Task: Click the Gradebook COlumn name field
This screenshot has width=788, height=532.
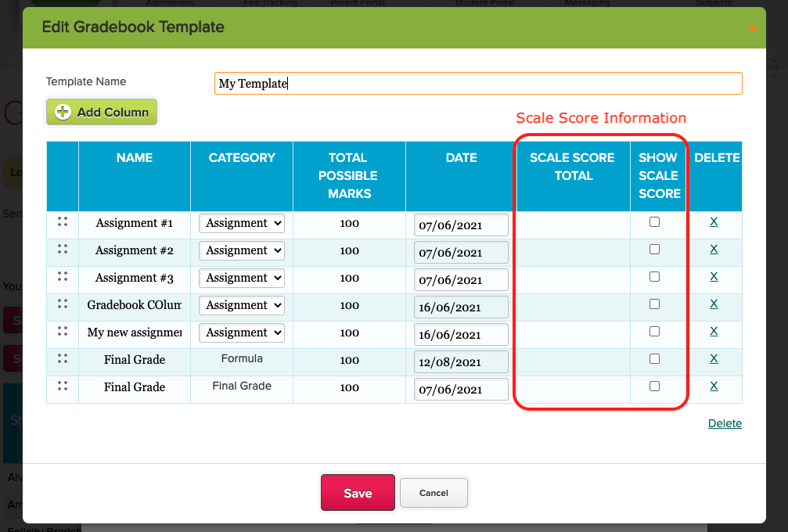Action: (134, 305)
